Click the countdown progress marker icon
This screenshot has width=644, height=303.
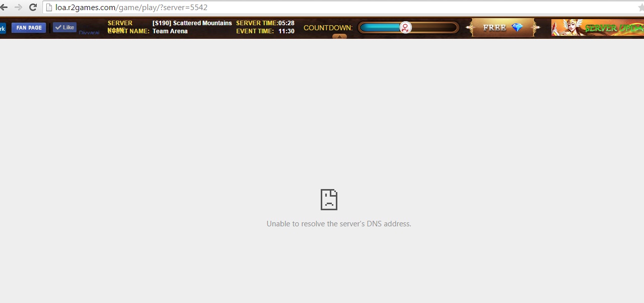coord(405,28)
